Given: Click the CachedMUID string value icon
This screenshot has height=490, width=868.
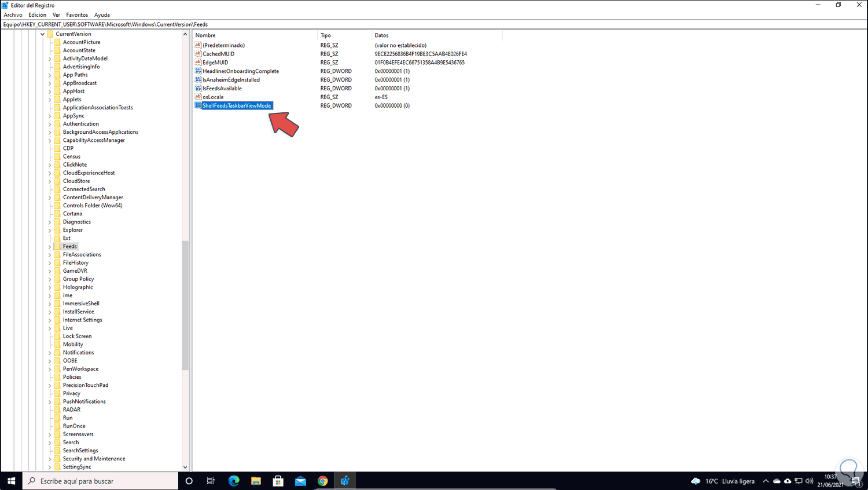Looking at the screenshot, I should (198, 53).
